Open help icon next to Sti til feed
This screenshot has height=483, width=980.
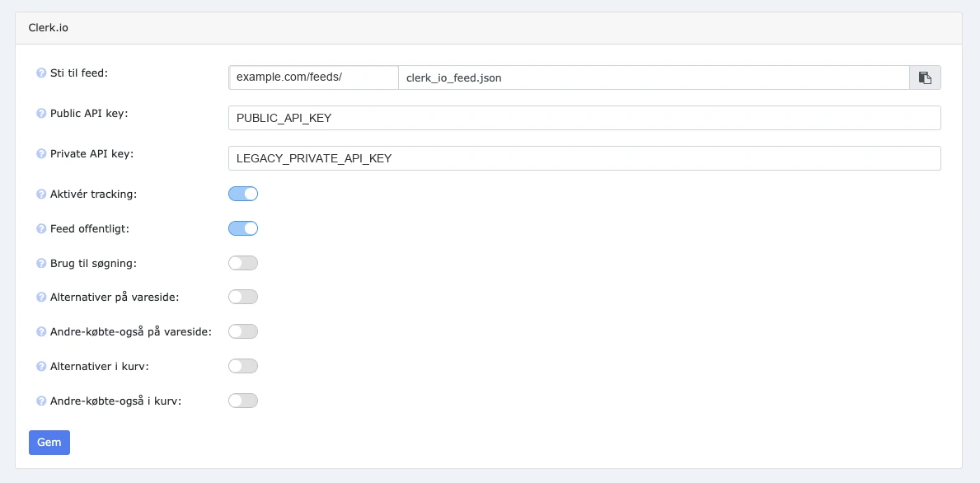(42, 73)
